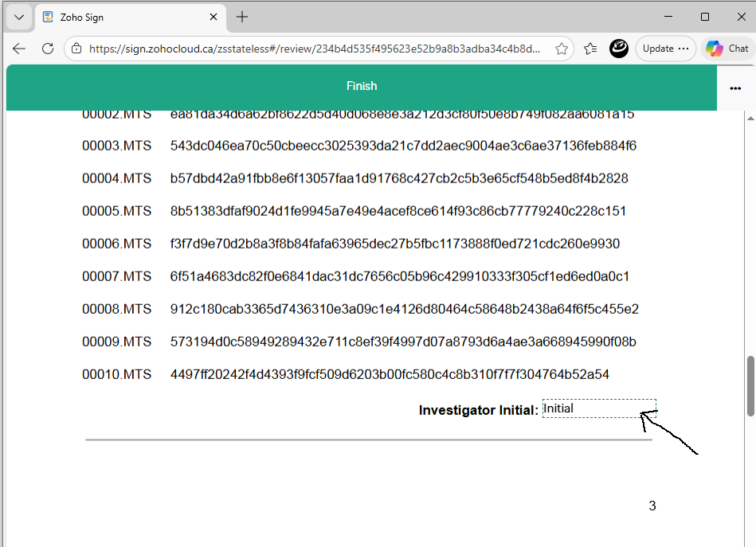This screenshot has width=756, height=547.
Task: Reload the page with the refresh icon
Action: [x=47, y=49]
